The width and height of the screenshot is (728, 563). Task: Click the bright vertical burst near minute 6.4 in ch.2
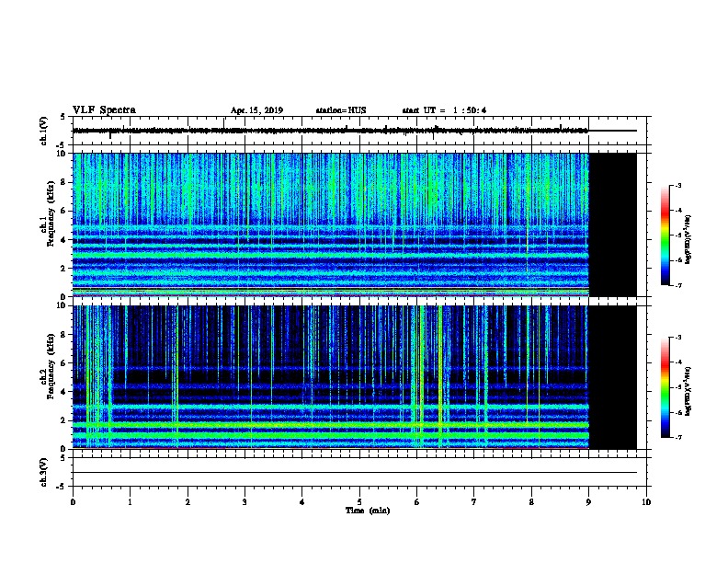point(440,377)
